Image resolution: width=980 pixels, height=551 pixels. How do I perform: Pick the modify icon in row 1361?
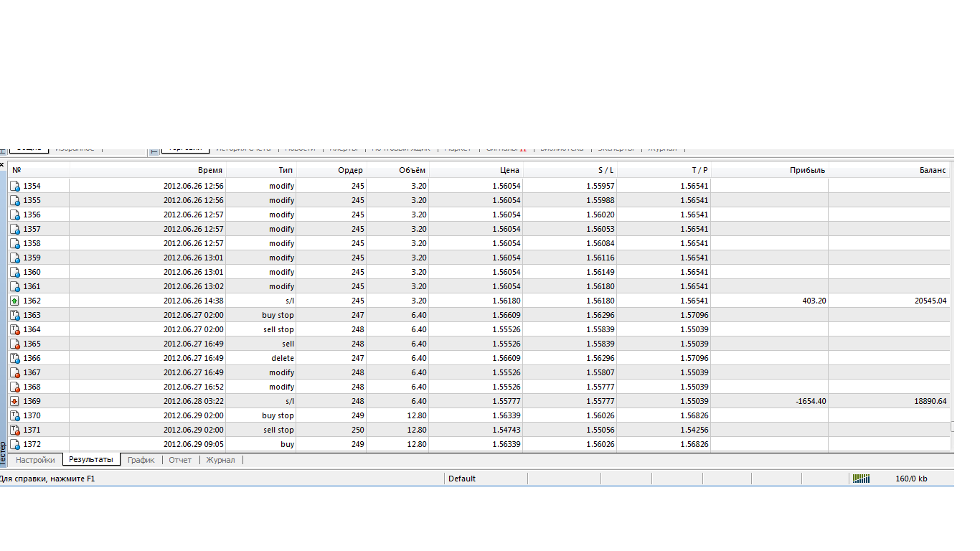click(x=14, y=286)
